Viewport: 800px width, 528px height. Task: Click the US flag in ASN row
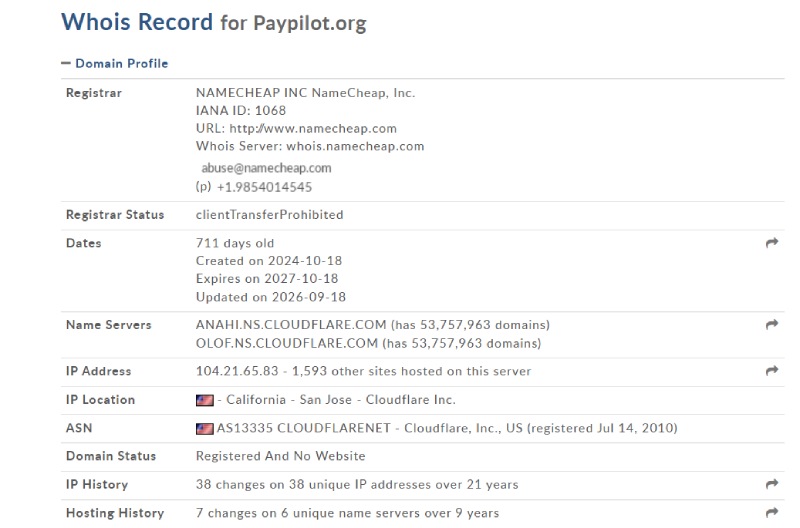[205, 429]
